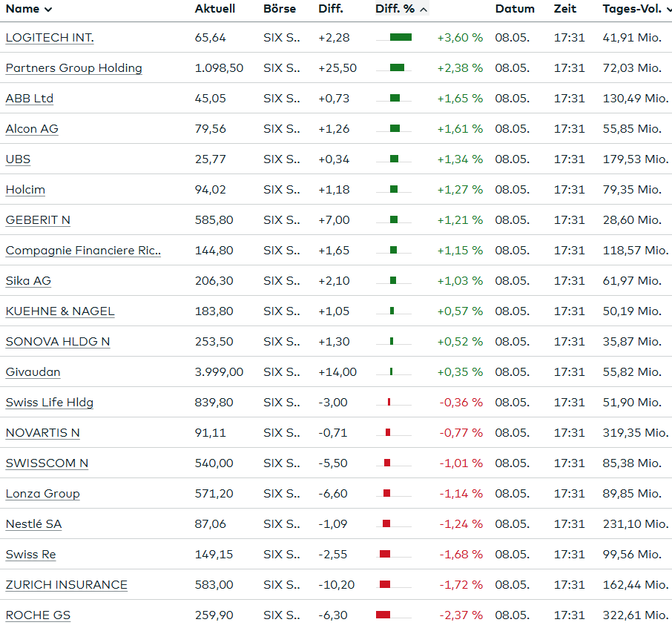The height and width of the screenshot is (628, 672).
Task: Click Givaudan price 3.999,00
Action: pos(219,372)
